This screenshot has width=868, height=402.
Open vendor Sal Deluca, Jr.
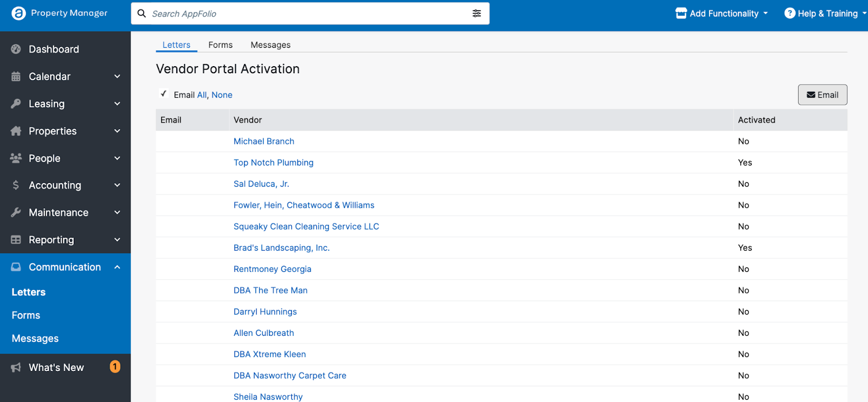[261, 184]
